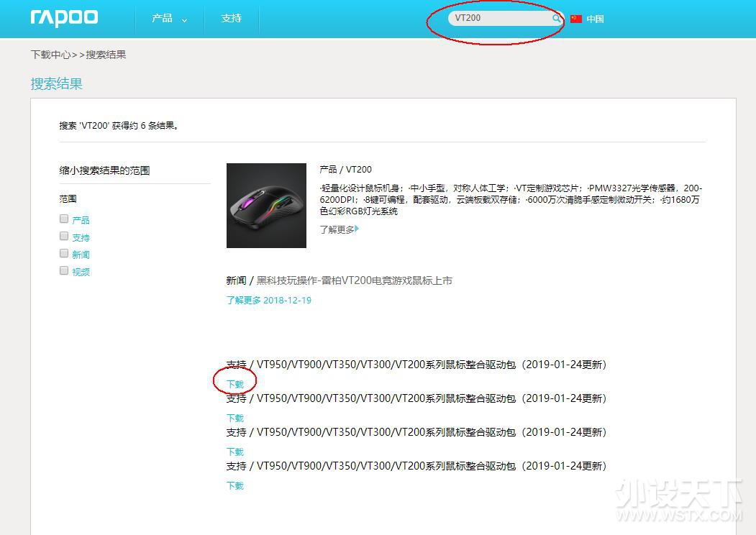The image size is (756, 535).
Task: Click 了解更多 2018-12-19 news link
Action: [269, 301]
